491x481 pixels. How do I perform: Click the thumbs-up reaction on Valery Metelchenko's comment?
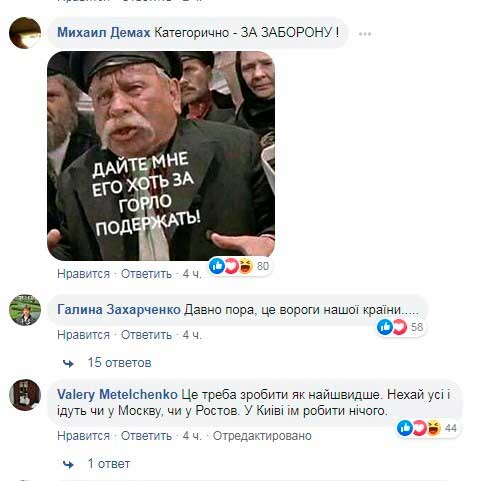tap(405, 428)
